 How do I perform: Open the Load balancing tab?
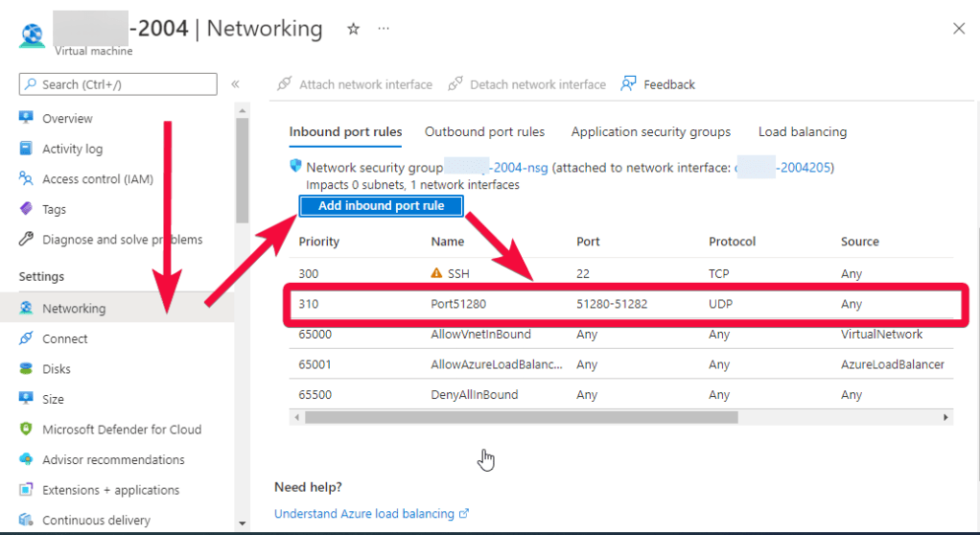click(802, 132)
